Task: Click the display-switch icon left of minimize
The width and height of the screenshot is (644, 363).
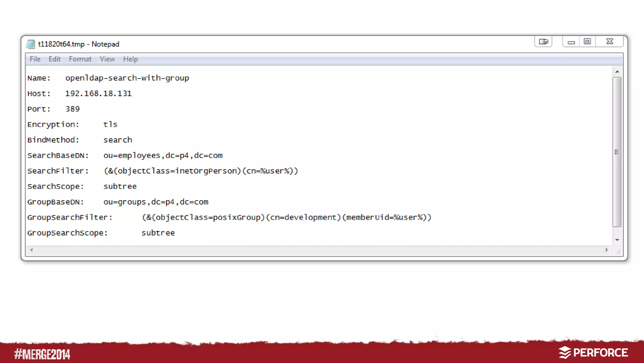Action: tap(543, 42)
